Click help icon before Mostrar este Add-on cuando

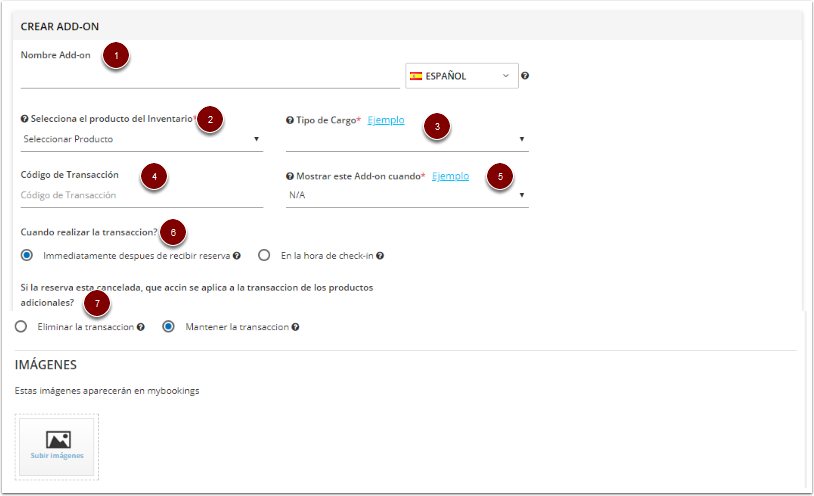click(x=290, y=177)
